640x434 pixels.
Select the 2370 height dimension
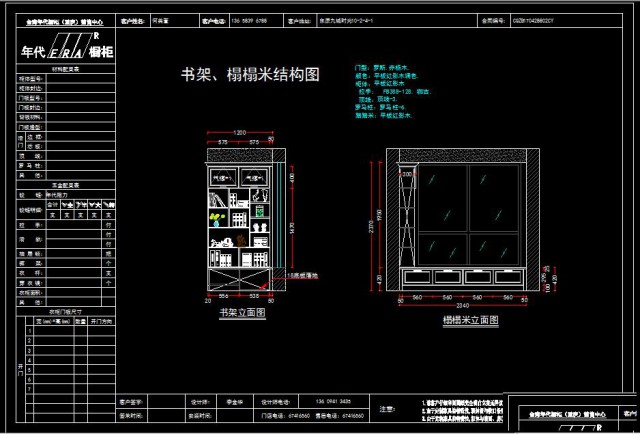pyautogui.click(x=371, y=227)
